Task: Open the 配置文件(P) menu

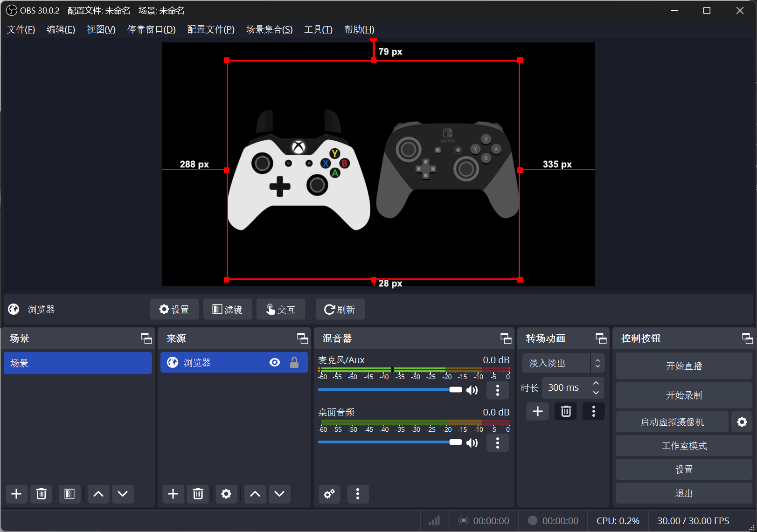Action: coord(211,29)
